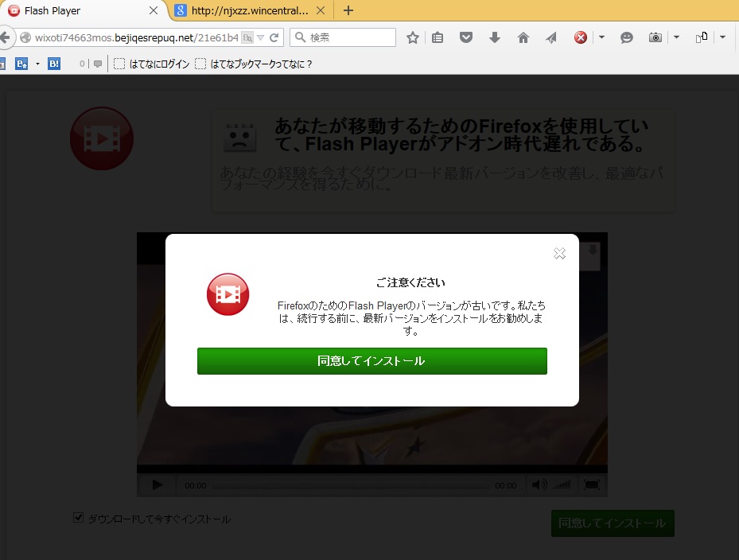The width and height of the screenshot is (739, 560).
Task: Click the はてなブックマークってなに？ bookmark
Action: [x=254, y=64]
